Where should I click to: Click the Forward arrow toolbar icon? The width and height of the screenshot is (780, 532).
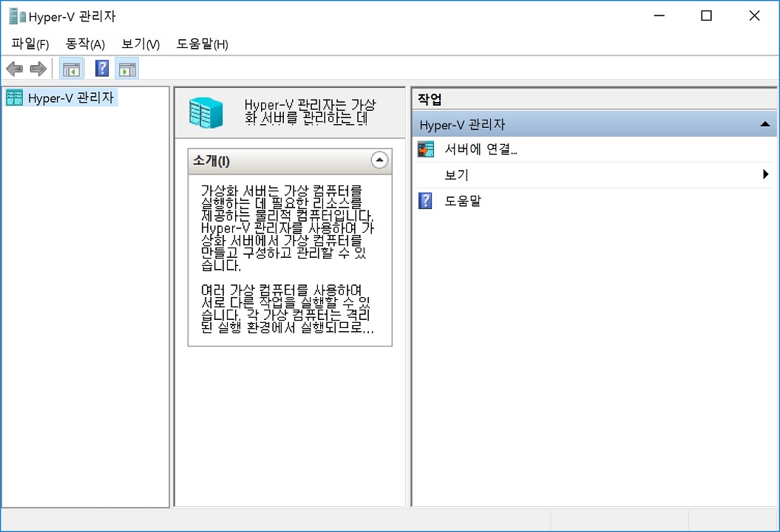point(38,69)
